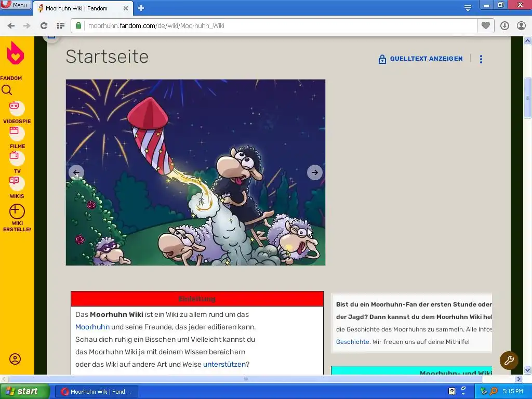This screenshot has width=532, height=399.
Task: Bookmark the page with the heart icon
Action: [x=486, y=25]
